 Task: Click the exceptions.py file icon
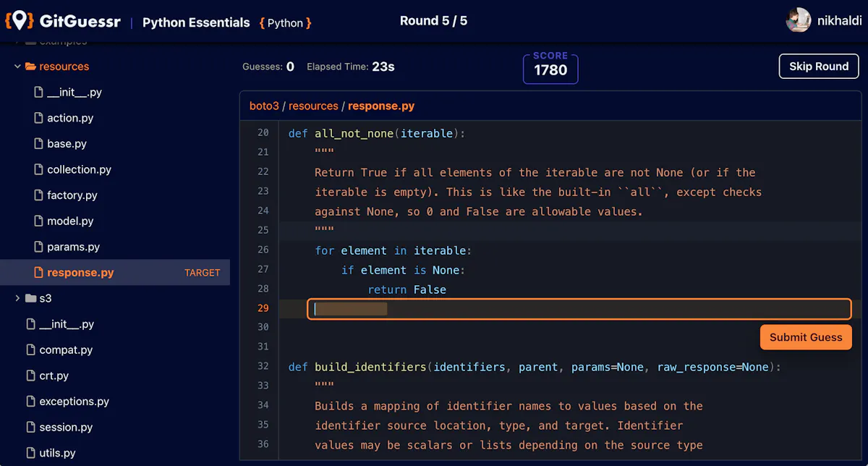coord(31,402)
